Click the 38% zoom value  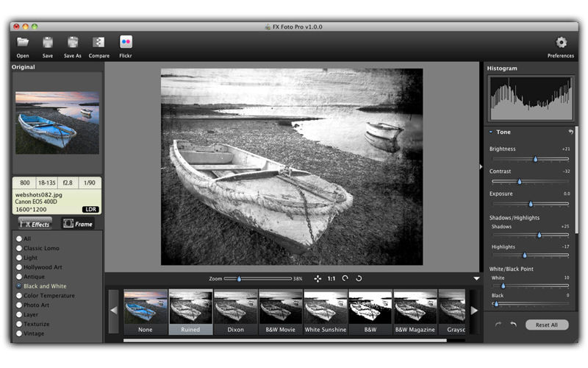(x=298, y=279)
